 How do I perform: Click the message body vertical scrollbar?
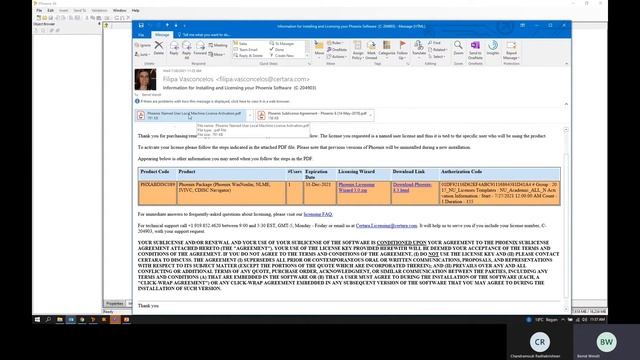[566, 220]
